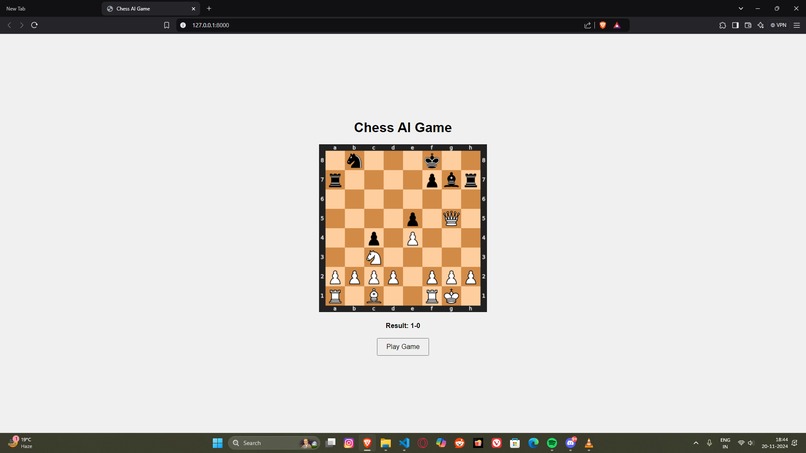The height and width of the screenshot is (453, 806).
Task: Open Microsoft Edge from taskbar
Action: (x=533, y=443)
